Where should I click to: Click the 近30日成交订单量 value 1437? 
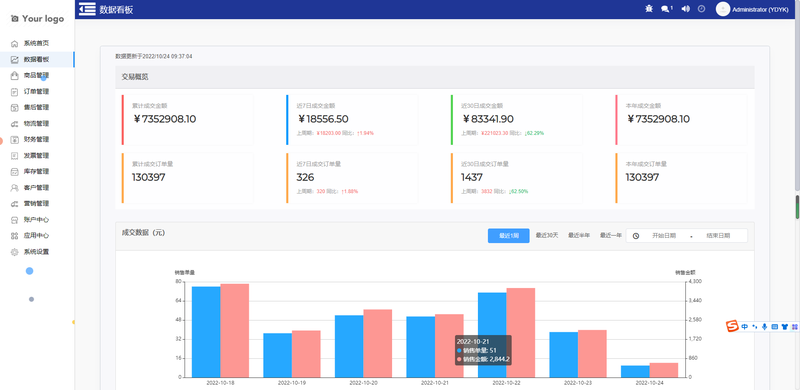tap(472, 178)
